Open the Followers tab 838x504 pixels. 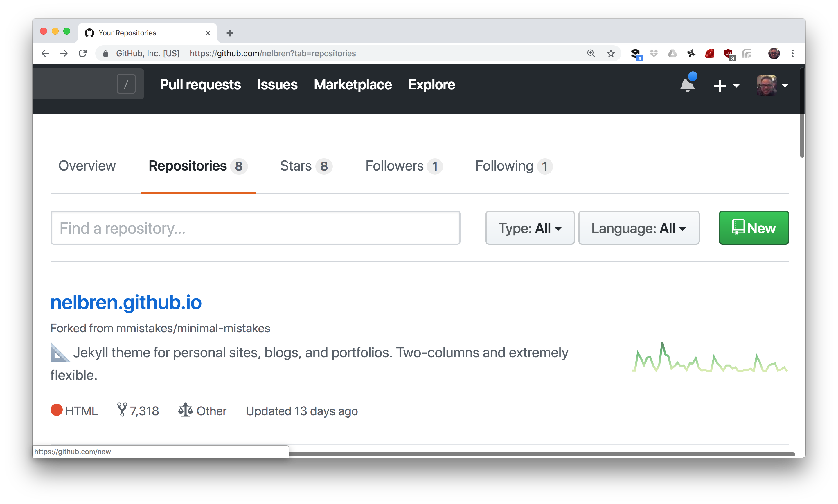(404, 166)
